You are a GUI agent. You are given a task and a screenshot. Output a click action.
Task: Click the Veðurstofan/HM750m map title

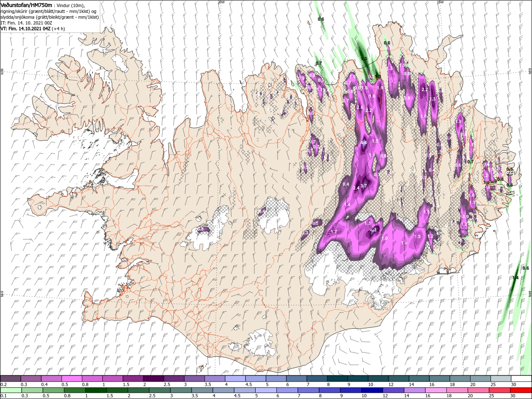26,5
